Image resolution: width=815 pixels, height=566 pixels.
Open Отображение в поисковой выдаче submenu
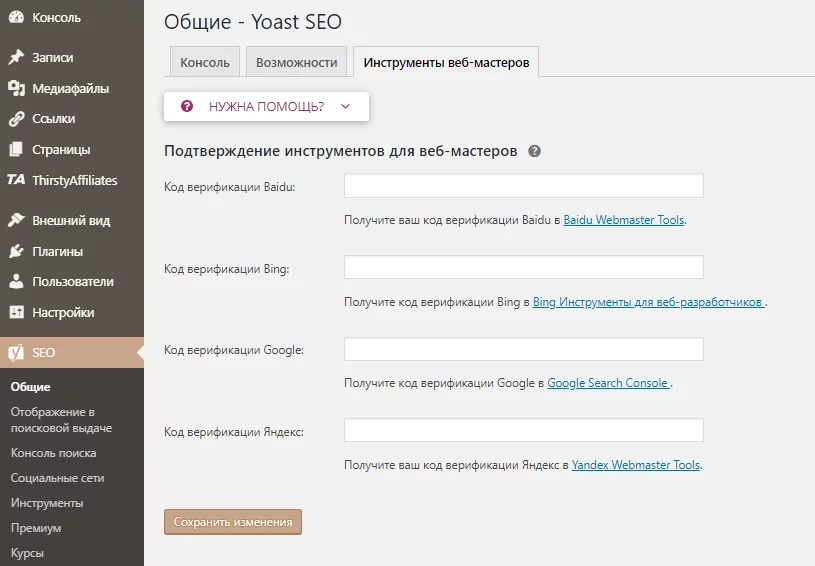point(61,420)
